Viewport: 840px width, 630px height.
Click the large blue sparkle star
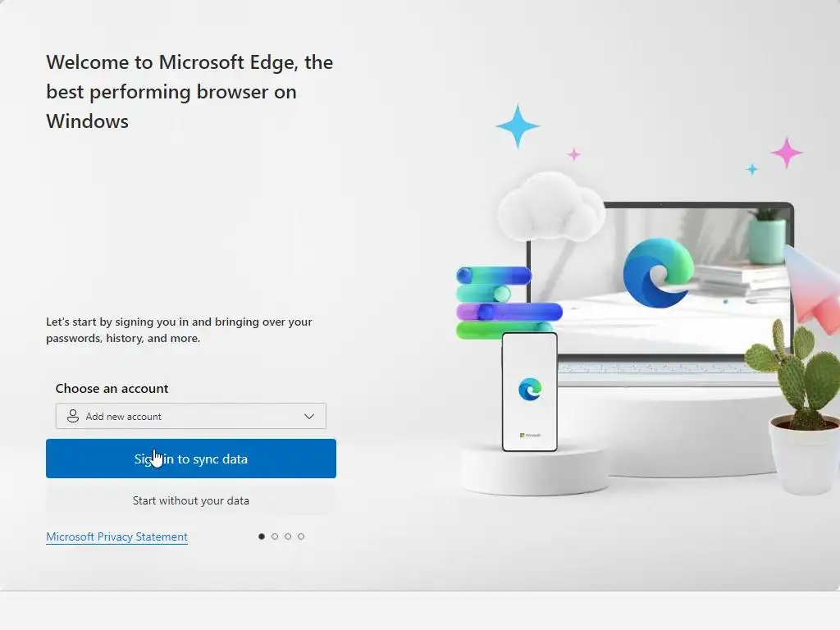point(518,126)
